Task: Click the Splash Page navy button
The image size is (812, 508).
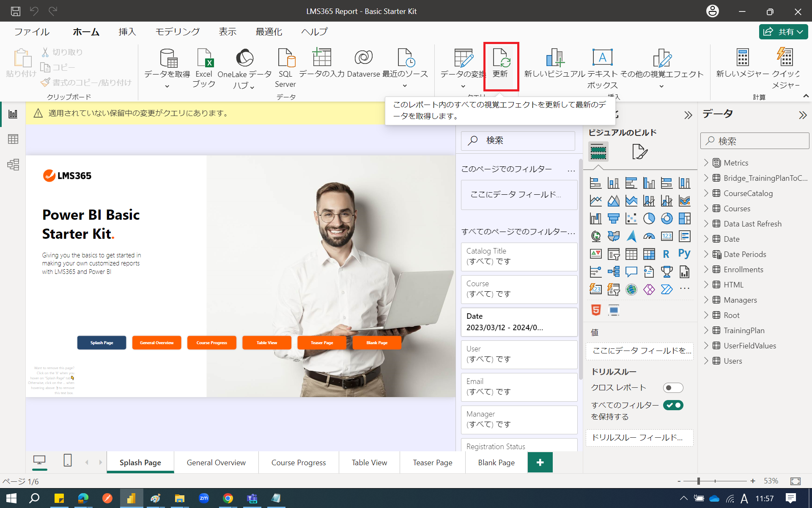Action: (101, 342)
